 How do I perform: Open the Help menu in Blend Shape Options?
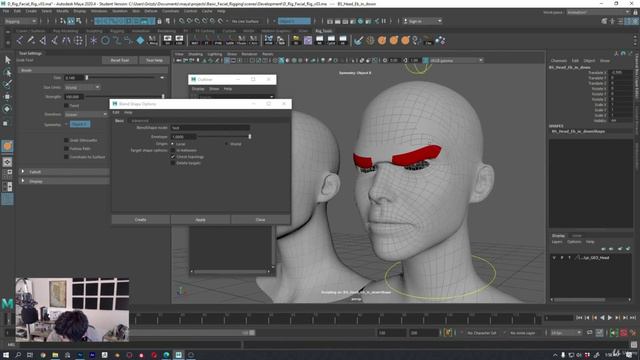[x=128, y=112]
